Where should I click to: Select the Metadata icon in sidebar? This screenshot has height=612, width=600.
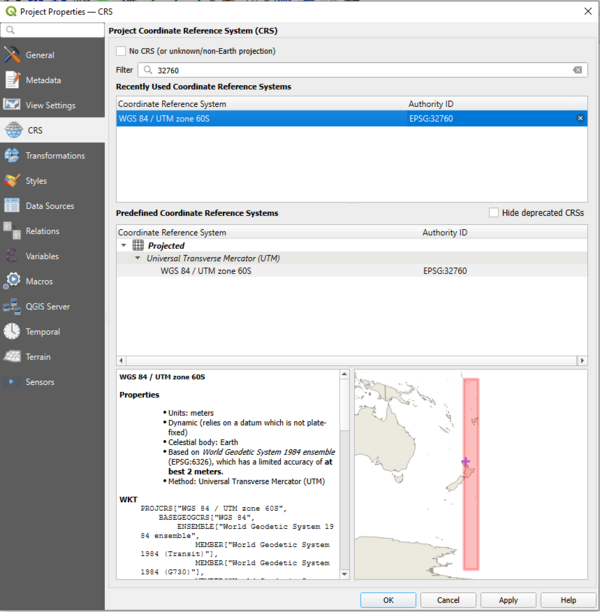coord(12,80)
